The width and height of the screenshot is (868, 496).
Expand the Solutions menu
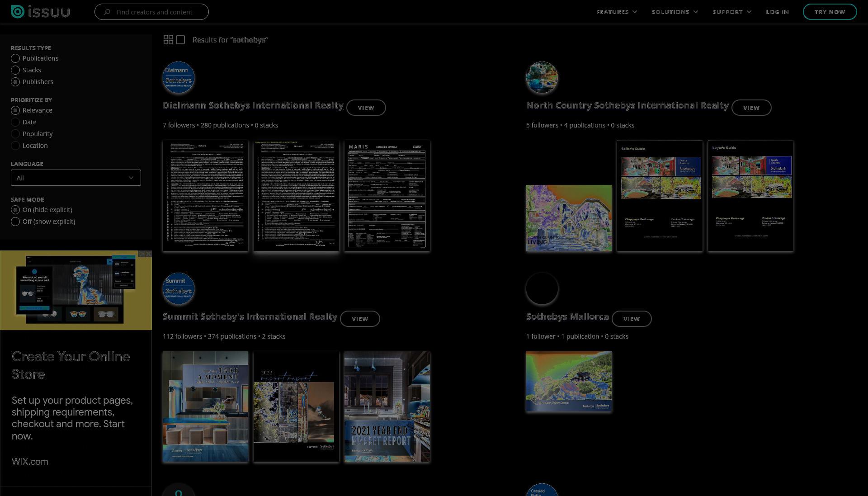675,12
